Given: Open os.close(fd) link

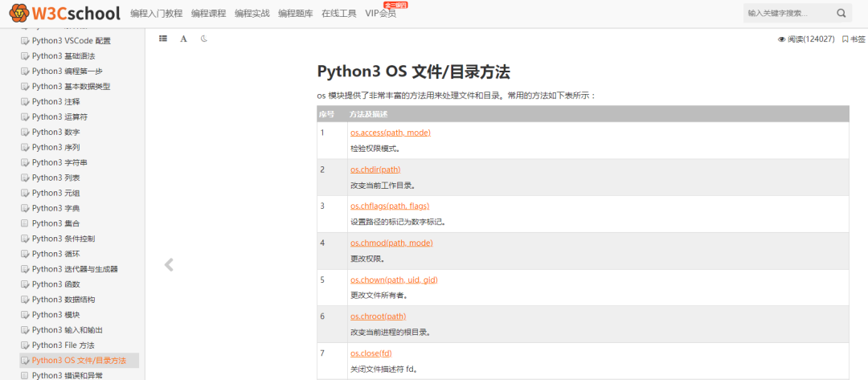Looking at the screenshot, I should (x=371, y=353).
